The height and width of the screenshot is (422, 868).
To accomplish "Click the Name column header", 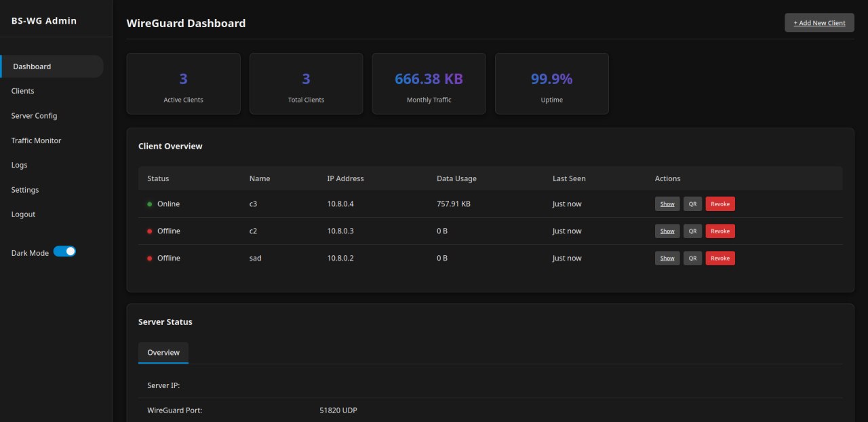I will coord(260,178).
